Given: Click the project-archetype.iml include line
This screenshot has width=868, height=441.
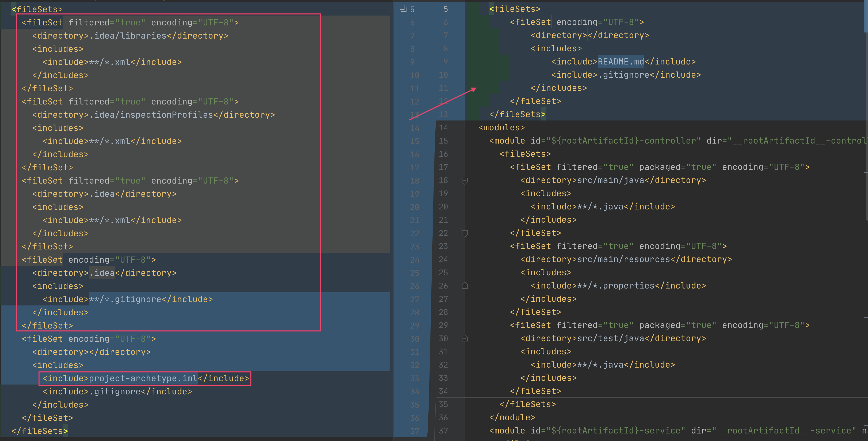Looking at the screenshot, I should point(145,378).
